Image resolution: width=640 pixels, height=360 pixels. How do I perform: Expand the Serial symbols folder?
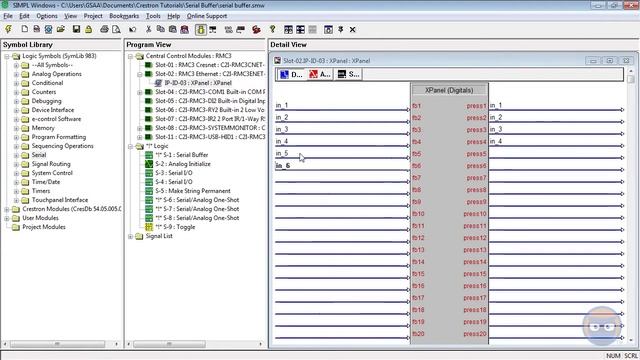click(16, 155)
